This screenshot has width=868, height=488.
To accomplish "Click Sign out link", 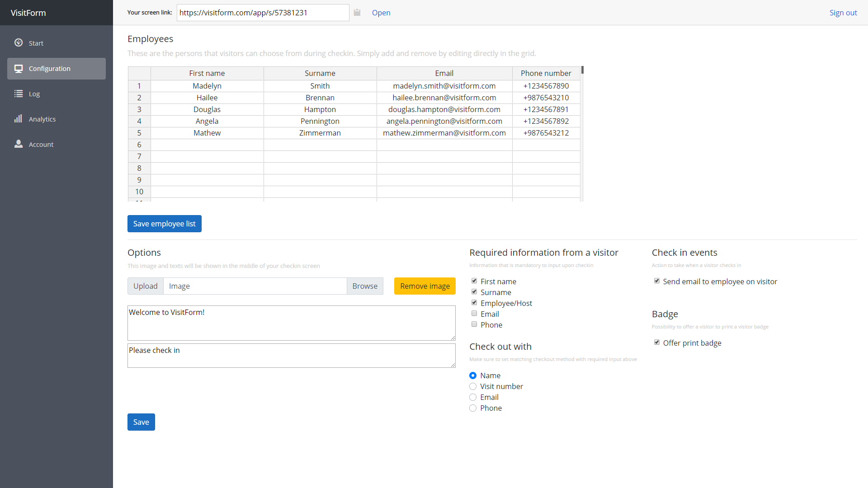I will [843, 13].
